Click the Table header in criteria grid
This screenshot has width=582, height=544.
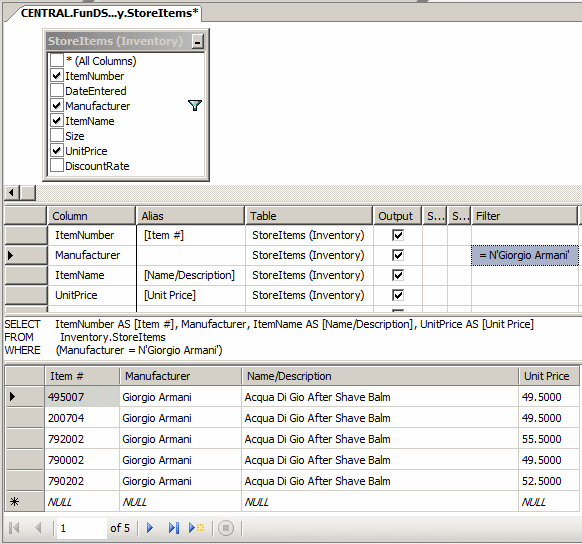click(309, 216)
